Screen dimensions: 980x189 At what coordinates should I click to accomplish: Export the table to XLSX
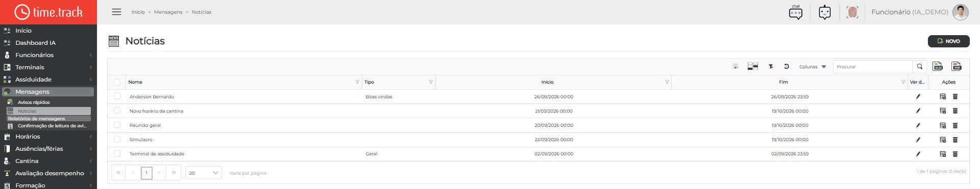point(938,66)
